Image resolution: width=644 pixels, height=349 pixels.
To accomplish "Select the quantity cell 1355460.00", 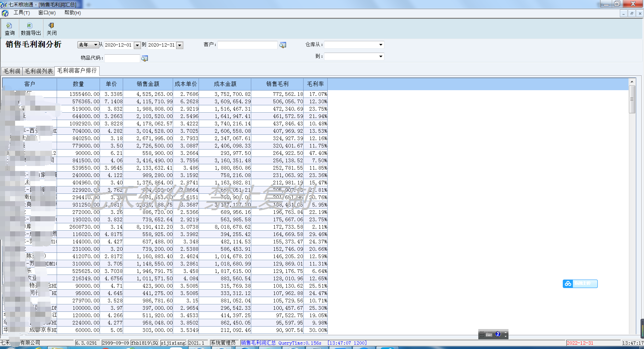I will pos(78,94).
